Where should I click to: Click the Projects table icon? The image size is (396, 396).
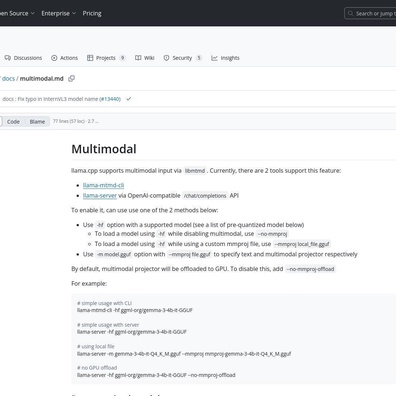tap(90, 58)
